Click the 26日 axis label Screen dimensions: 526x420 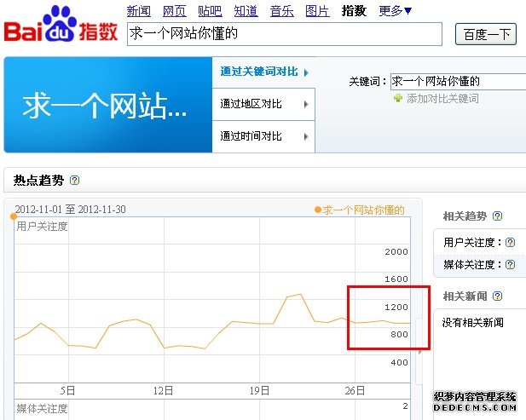(x=355, y=390)
